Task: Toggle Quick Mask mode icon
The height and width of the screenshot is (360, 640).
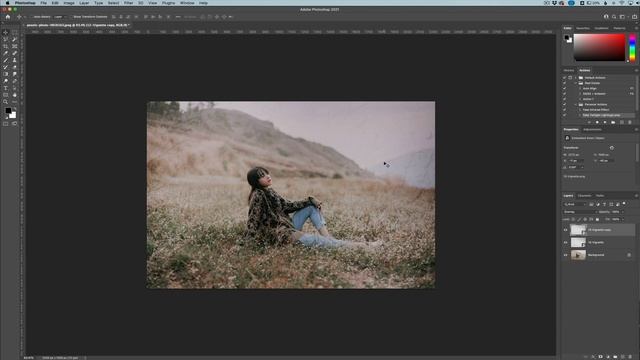Action: click(6, 123)
